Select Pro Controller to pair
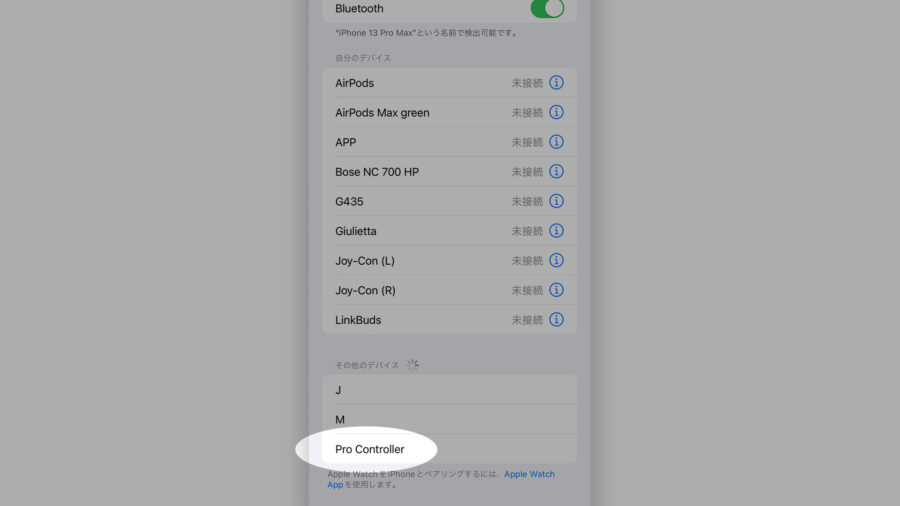Image resolution: width=900 pixels, height=506 pixels. coord(449,449)
